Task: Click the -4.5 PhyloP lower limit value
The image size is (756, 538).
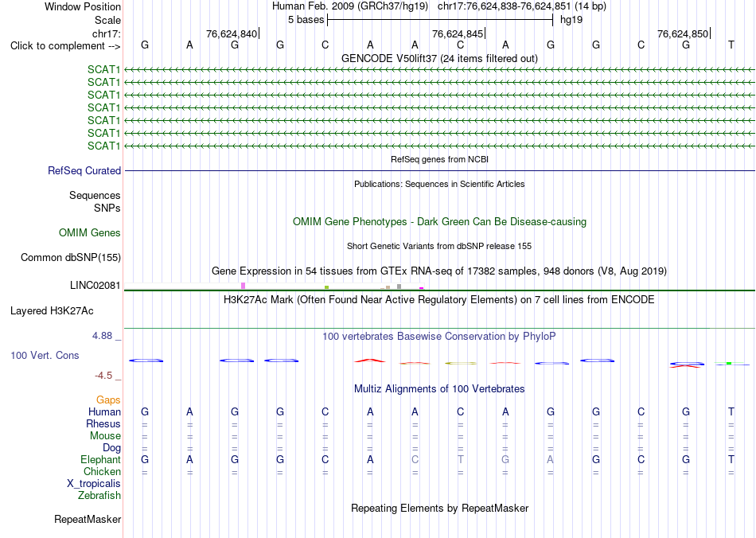Action: (x=103, y=375)
